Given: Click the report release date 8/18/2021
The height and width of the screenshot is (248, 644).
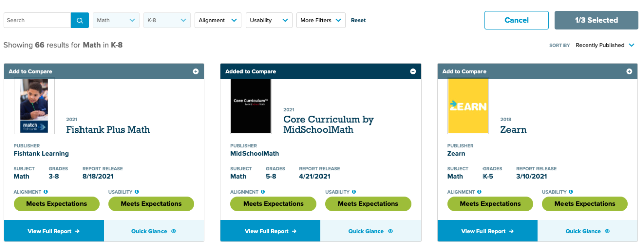Looking at the screenshot, I should coord(98,176).
